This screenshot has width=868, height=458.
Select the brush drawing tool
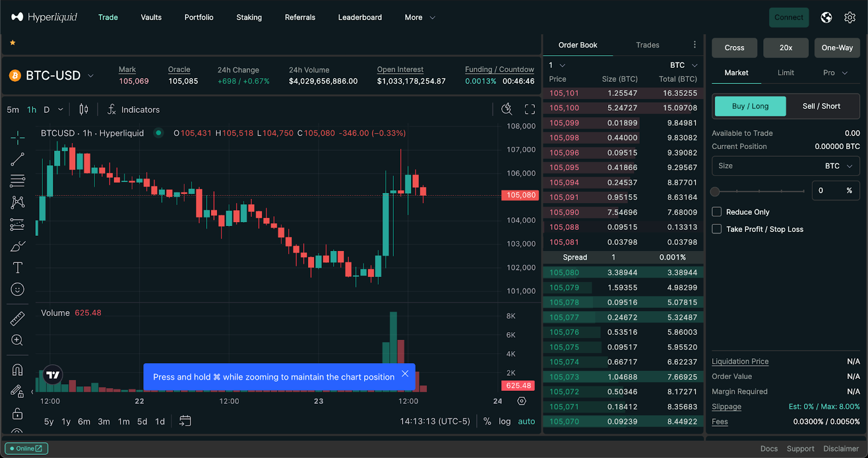(17, 246)
